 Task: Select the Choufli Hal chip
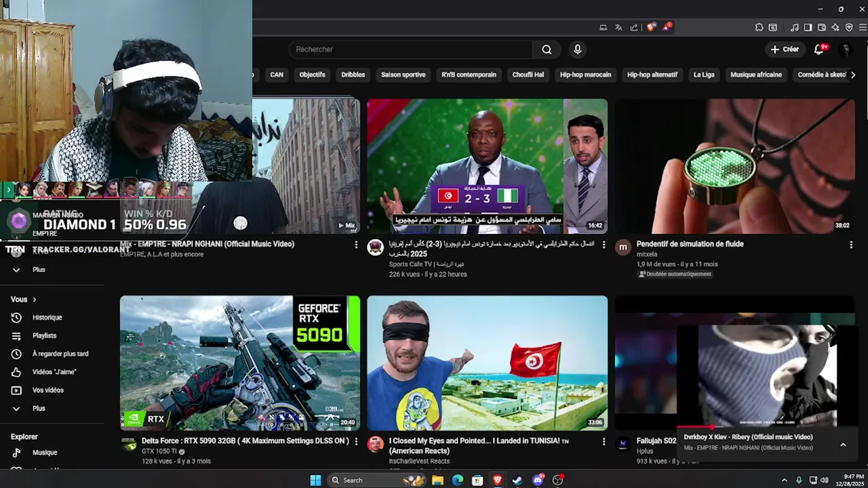(528, 75)
